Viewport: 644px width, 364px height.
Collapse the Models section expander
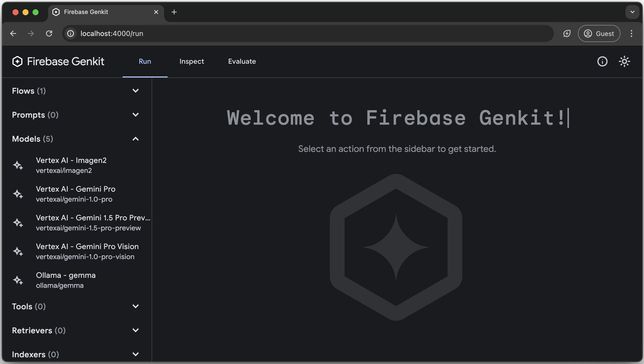click(136, 139)
